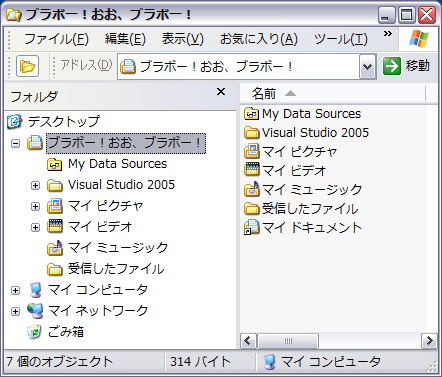Click the デスクトップ icon in folder tree
Image resolution: width=442 pixels, height=377 pixels.
(x=14, y=121)
